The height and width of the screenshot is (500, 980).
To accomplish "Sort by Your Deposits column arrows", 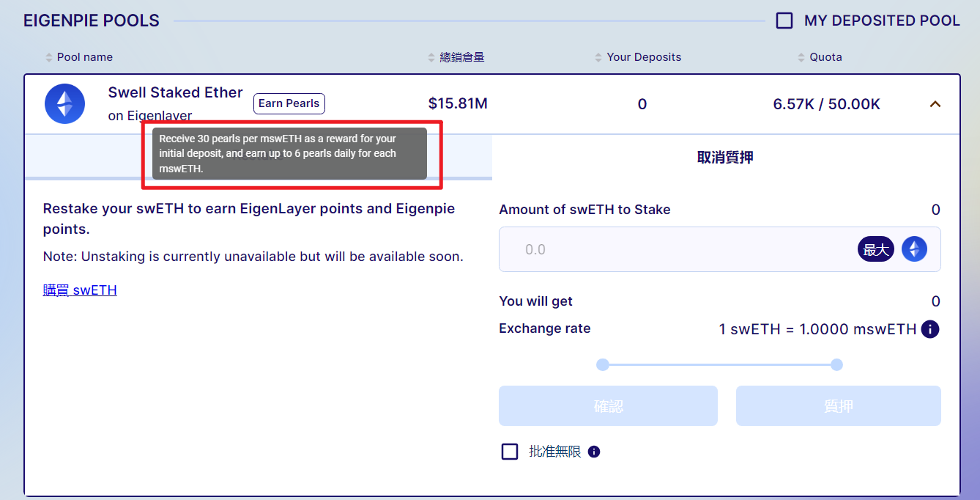I will [x=599, y=57].
